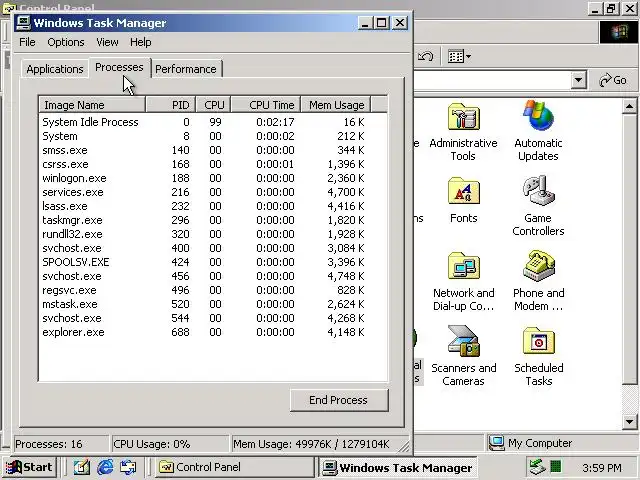Select the explorer.exe process row
Viewport: 640px width, 480px height.
click(x=204, y=332)
